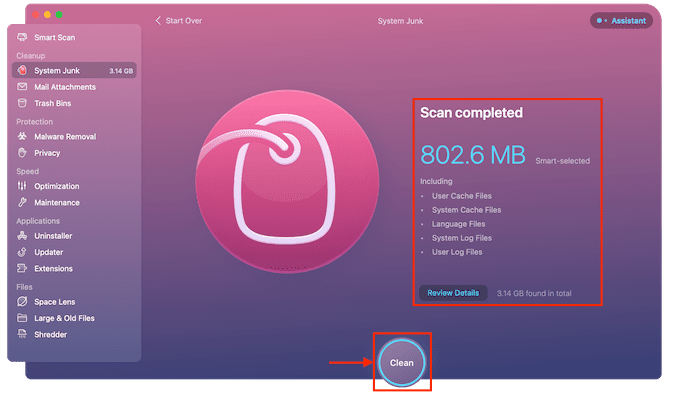Select Extensions in the sidebar
Screen dimensions: 673x400
[74, 268]
